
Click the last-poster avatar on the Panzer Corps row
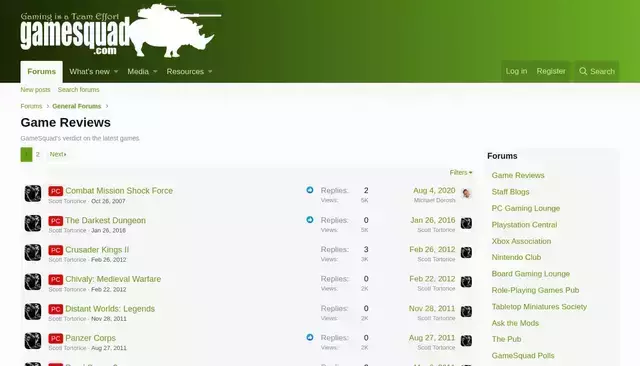pos(466,341)
